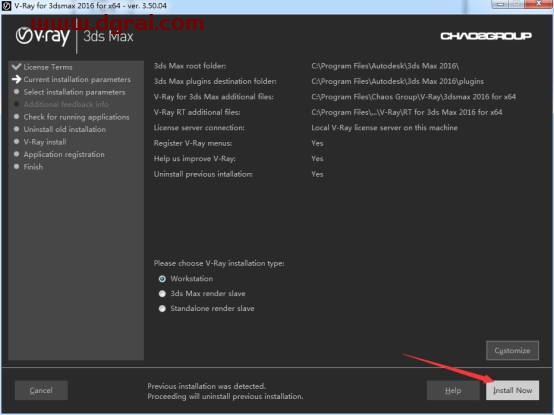554x415 pixels.
Task: Select the License Terms step
Action: coord(48,67)
